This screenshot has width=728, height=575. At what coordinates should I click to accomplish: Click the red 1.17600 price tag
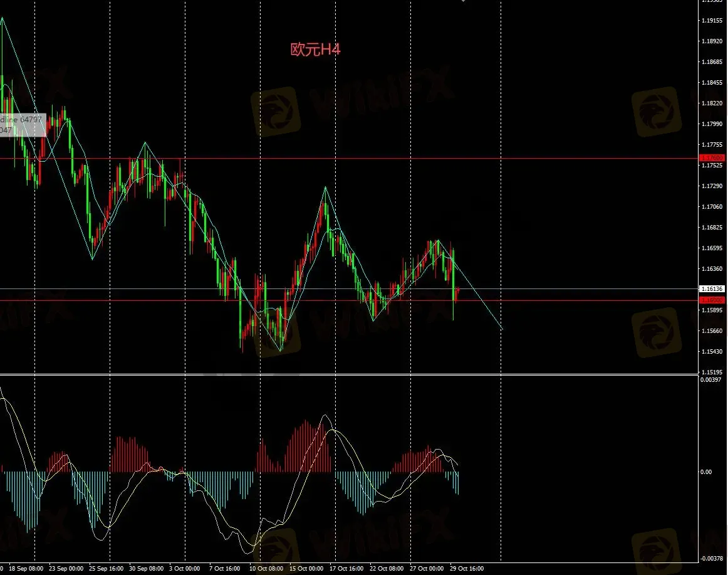[712, 158]
